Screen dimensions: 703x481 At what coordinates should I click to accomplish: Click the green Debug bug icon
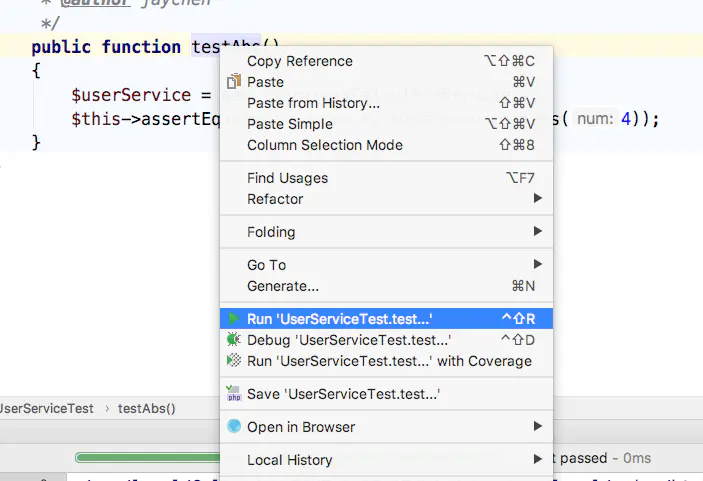pos(234,340)
